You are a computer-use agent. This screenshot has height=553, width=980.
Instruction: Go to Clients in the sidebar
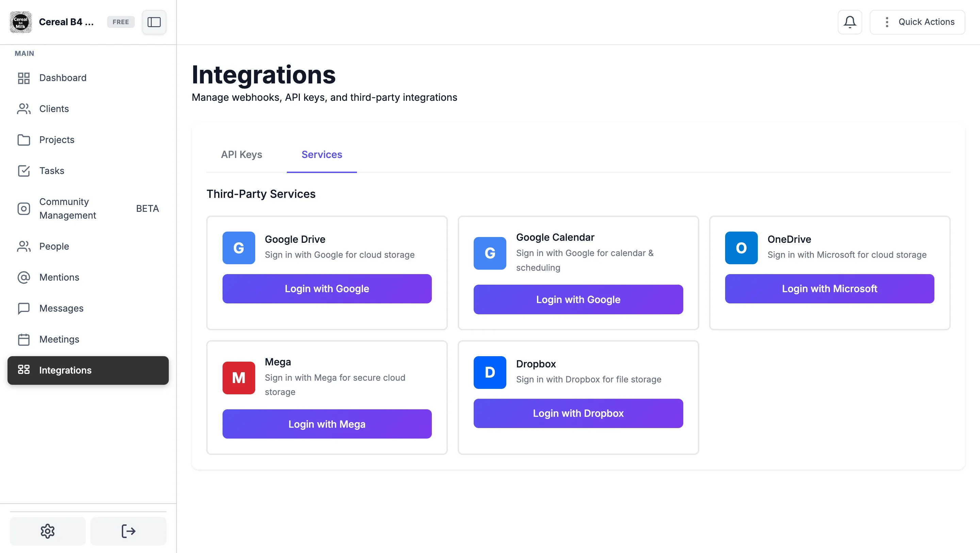tap(54, 109)
